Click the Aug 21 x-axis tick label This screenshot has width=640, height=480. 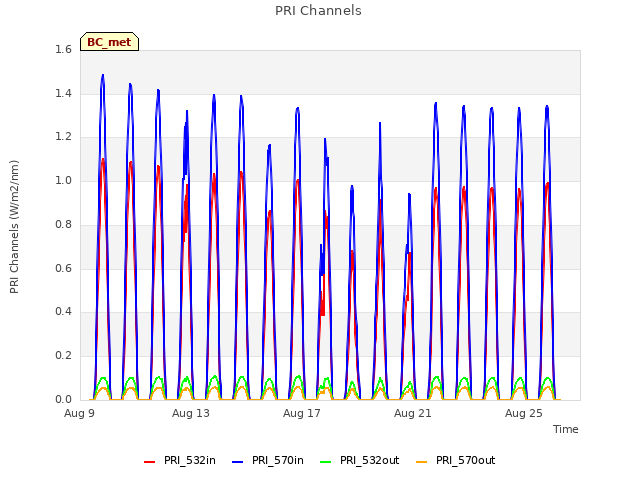[413, 413]
